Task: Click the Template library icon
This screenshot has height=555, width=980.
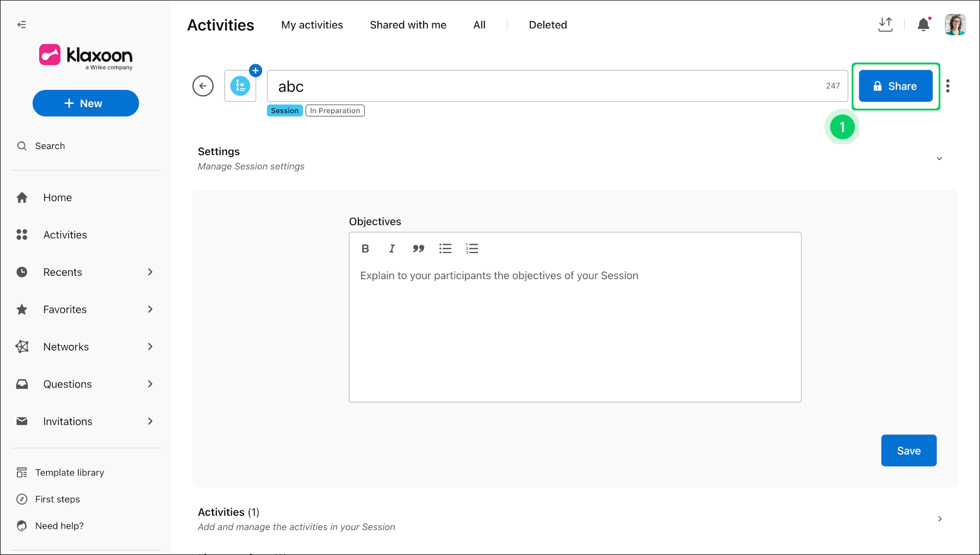Action: [x=22, y=472]
